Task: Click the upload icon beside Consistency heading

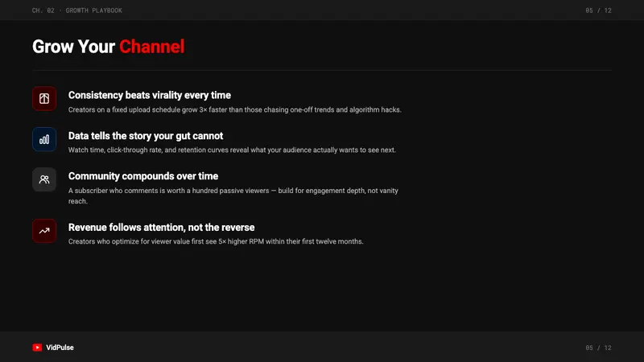Action: coord(44,98)
